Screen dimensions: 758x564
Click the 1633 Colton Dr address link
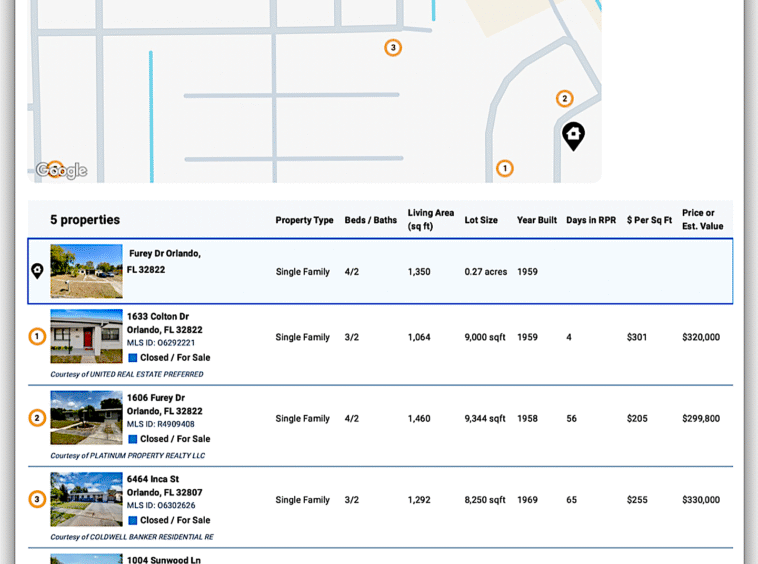pos(158,317)
